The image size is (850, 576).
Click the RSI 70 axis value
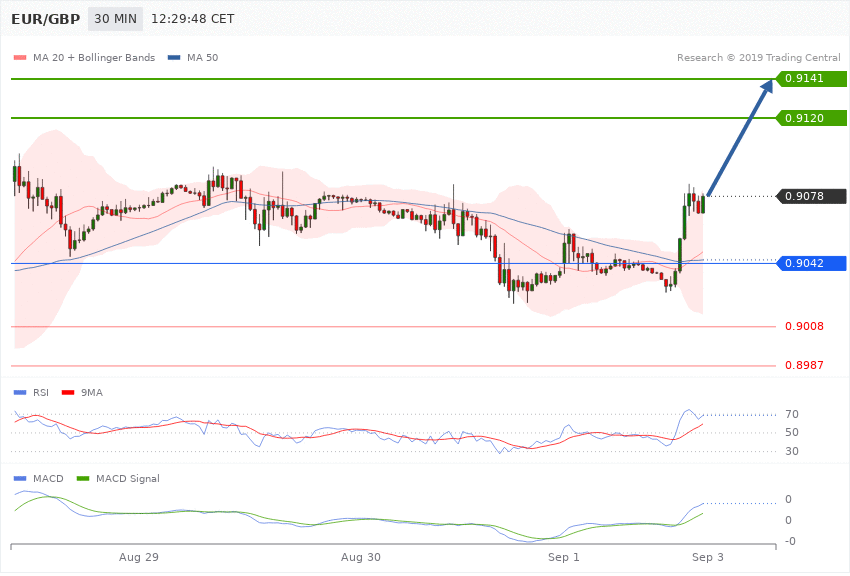(791, 415)
